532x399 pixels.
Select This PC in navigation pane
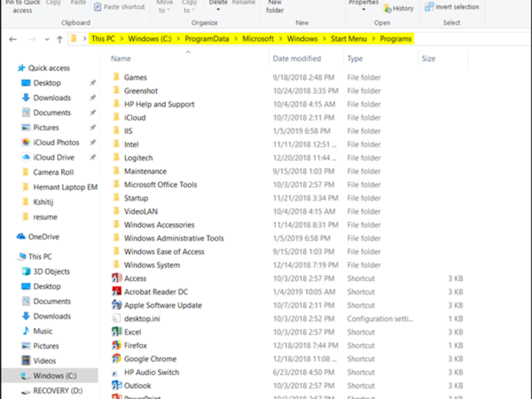[35, 257]
